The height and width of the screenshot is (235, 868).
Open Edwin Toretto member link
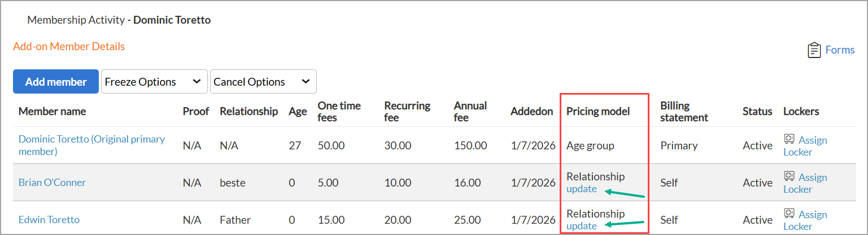point(49,220)
